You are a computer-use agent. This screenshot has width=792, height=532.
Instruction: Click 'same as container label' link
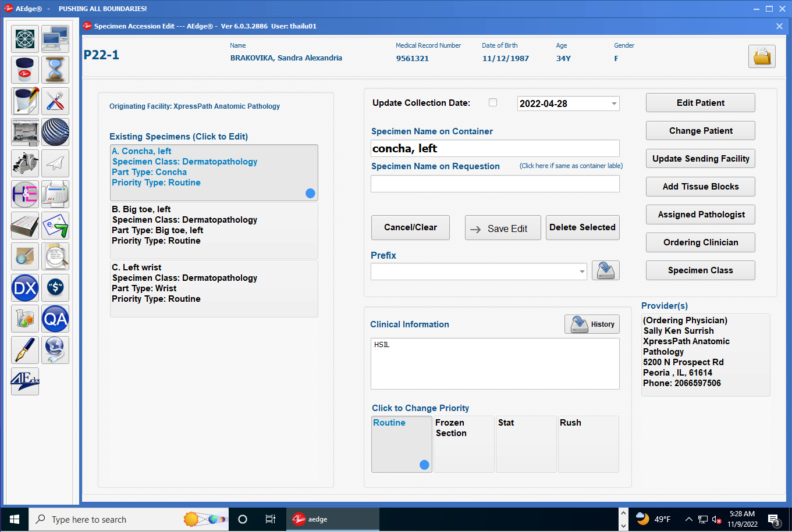pos(571,166)
